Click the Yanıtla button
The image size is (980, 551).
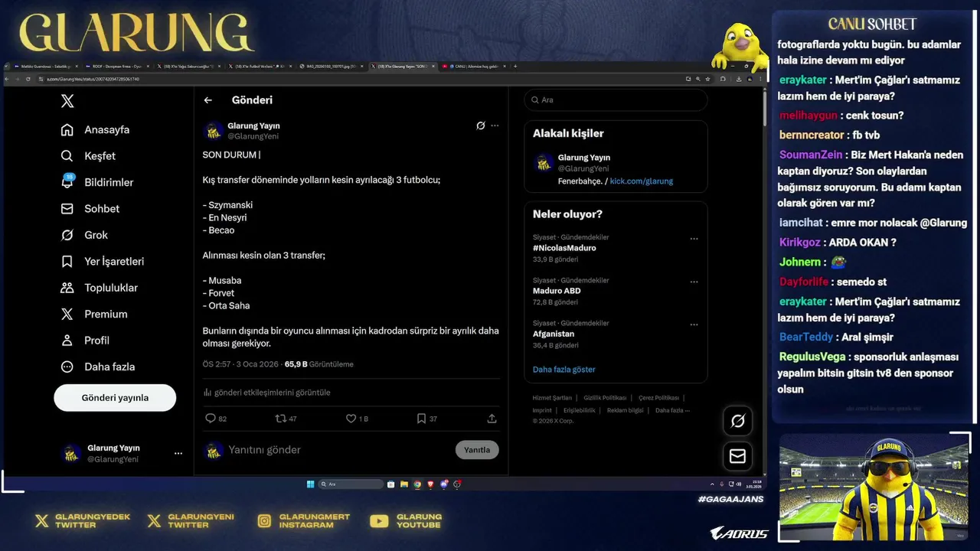(x=477, y=450)
